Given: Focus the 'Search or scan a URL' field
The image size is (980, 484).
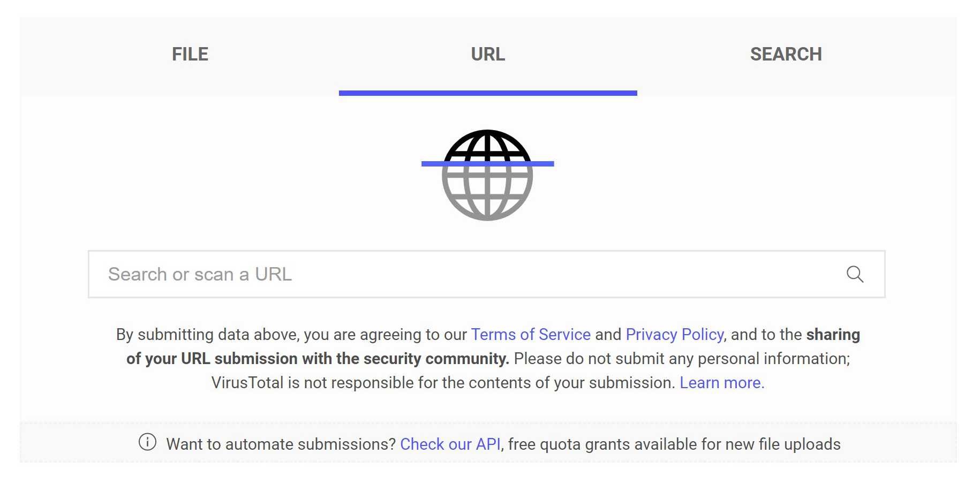Looking at the screenshot, I should pos(486,274).
